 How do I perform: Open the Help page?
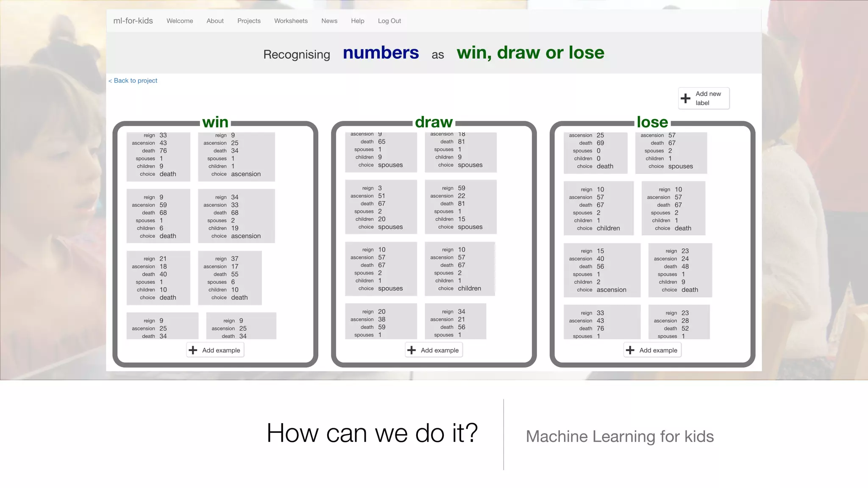click(357, 21)
